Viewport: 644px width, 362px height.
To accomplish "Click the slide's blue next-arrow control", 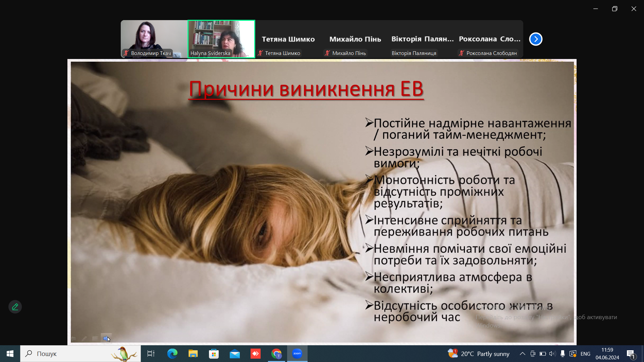I will click(106, 339).
